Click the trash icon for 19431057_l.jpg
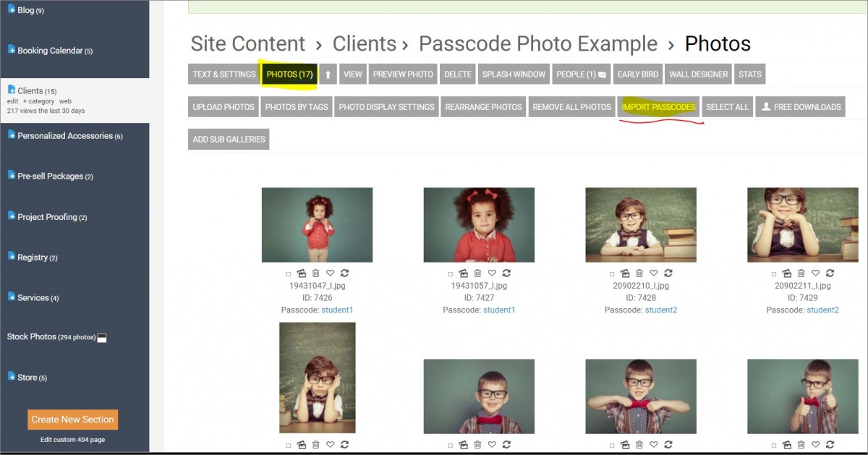 (478, 273)
